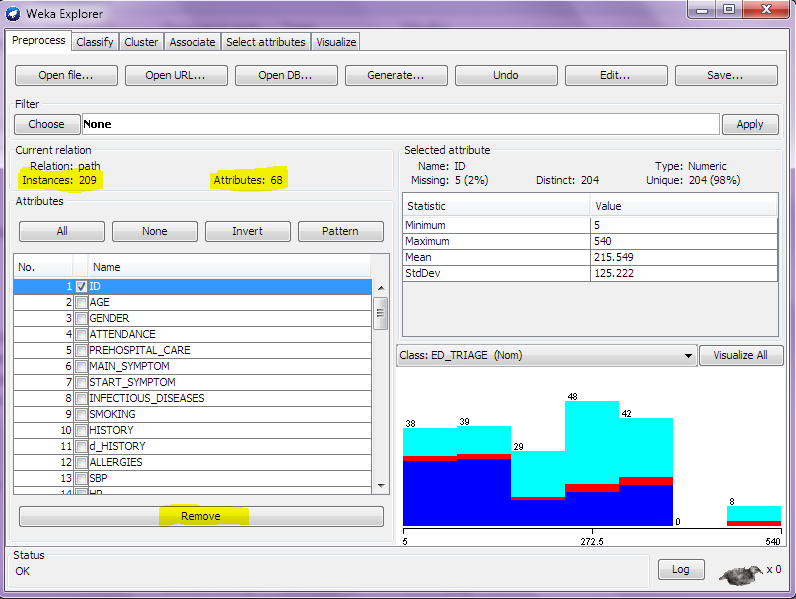Image resolution: width=796 pixels, height=599 pixels.
Task: Check the SMOKING attribute checkbox
Action: [x=81, y=414]
